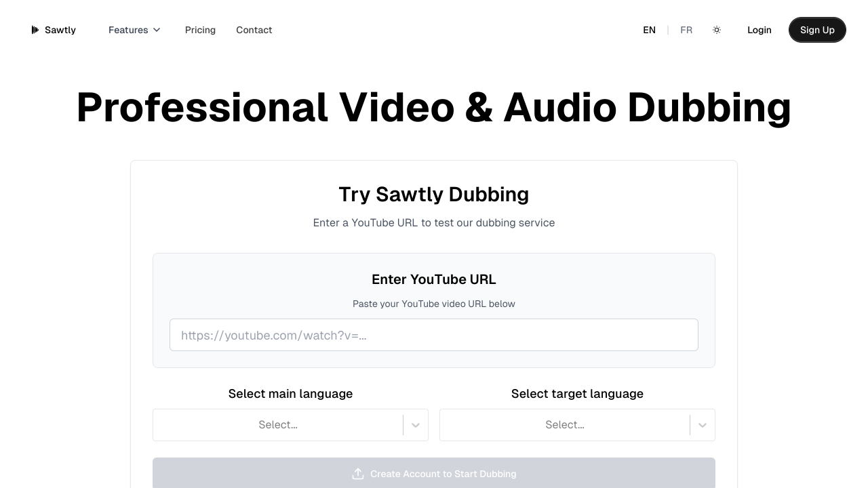Image resolution: width=868 pixels, height=488 pixels.
Task: Open the Contact page
Action: [x=254, y=30]
